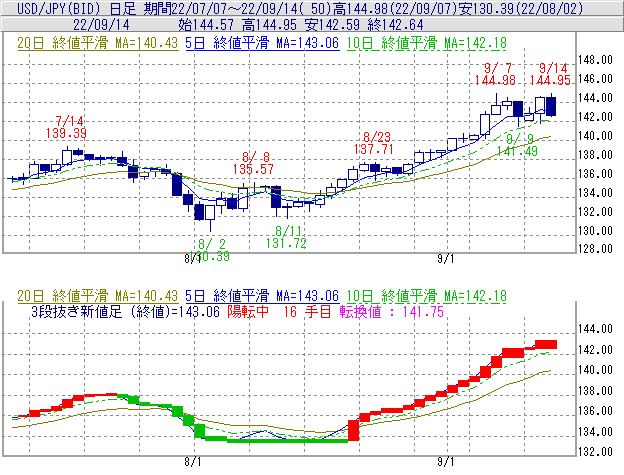The image size is (624, 475).
Task: Click the latest dark candlestick on 9/14
Action: [551, 106]
